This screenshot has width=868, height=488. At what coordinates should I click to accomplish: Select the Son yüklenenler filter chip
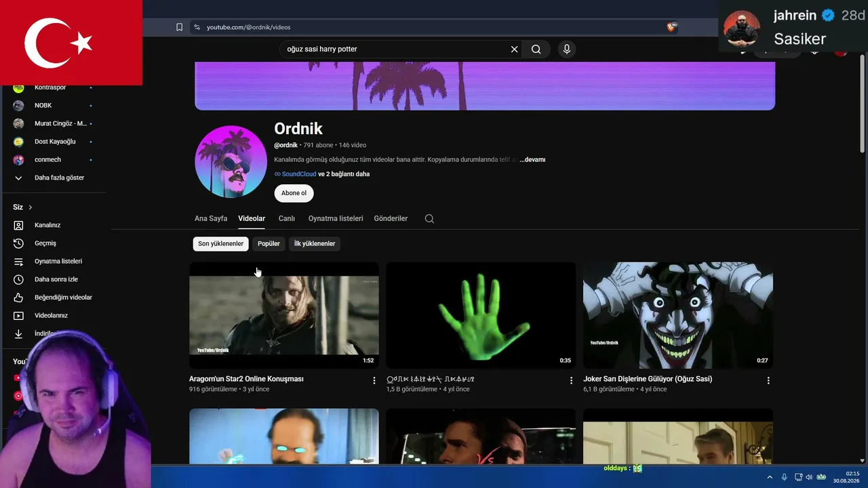(x=220, y=244)
